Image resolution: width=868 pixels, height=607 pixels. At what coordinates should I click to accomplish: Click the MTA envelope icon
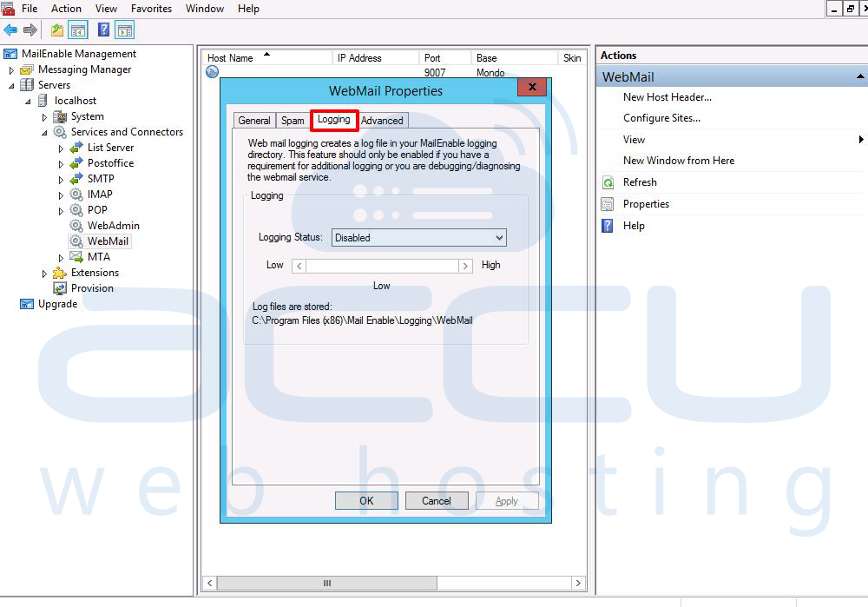click(x=76, y=256)
